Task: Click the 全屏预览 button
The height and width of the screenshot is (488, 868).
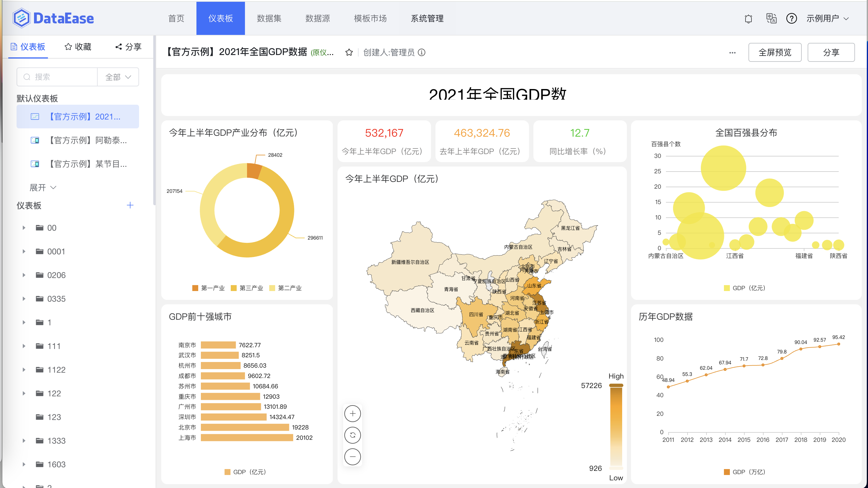Action: [775, 52]
